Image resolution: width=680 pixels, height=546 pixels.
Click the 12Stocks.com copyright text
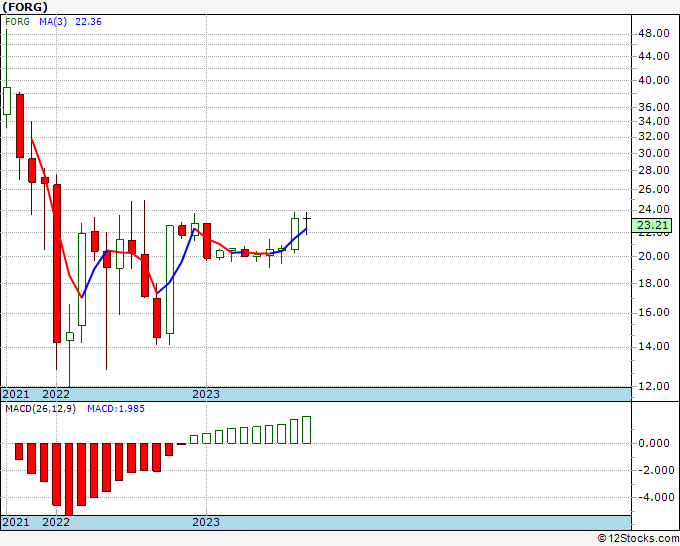click(x=638, y=539)
